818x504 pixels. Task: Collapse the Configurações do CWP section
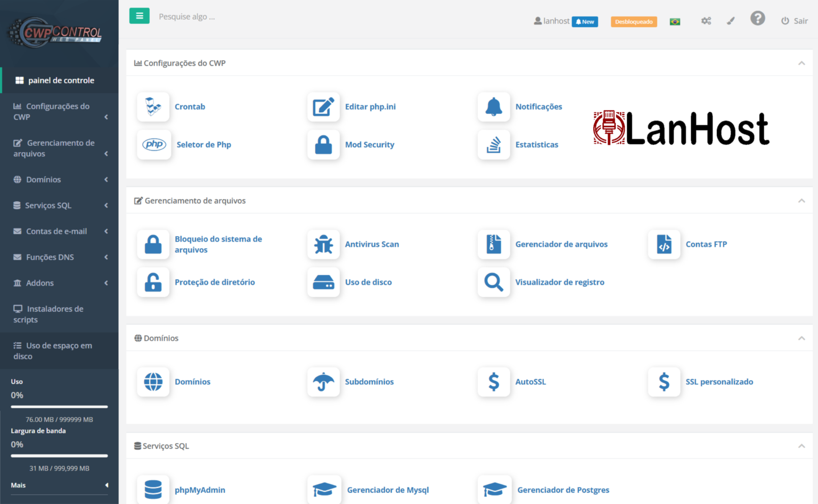(801, 63)
